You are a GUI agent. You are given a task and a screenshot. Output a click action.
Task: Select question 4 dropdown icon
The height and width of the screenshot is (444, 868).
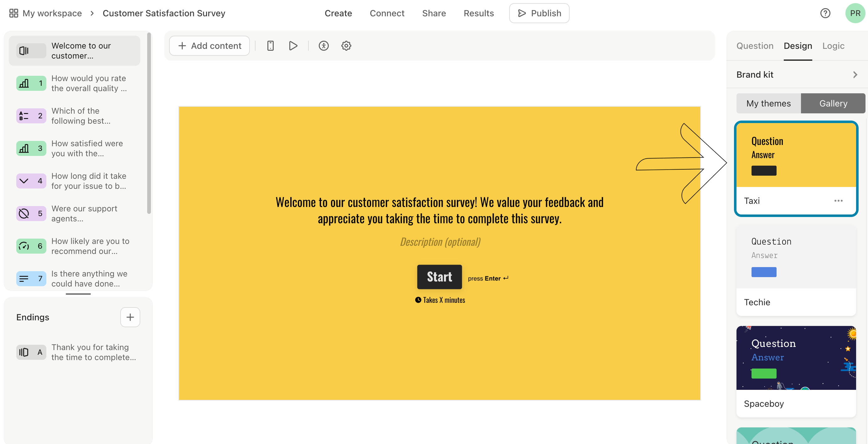point(31,181)
